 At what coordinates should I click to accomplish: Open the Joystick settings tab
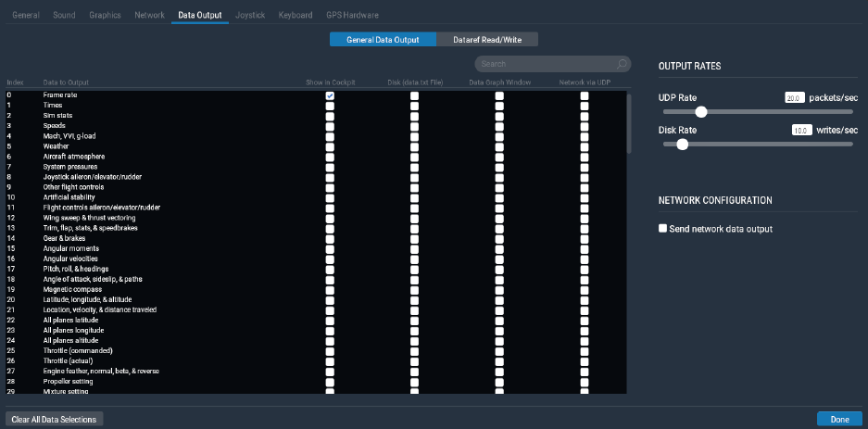pyautogui.click(x=250, y=15)
